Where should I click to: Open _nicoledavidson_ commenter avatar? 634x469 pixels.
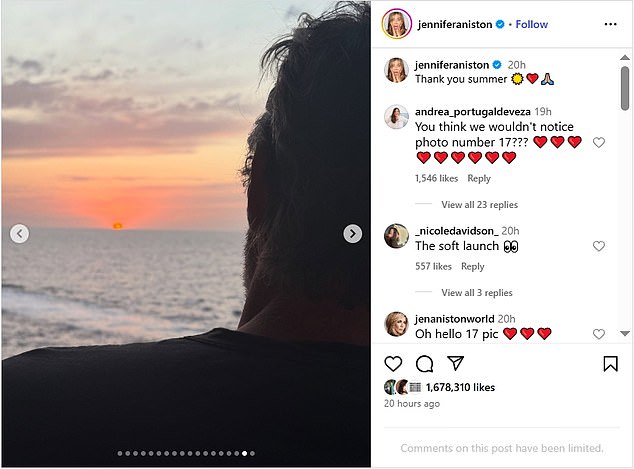(396, 236)
